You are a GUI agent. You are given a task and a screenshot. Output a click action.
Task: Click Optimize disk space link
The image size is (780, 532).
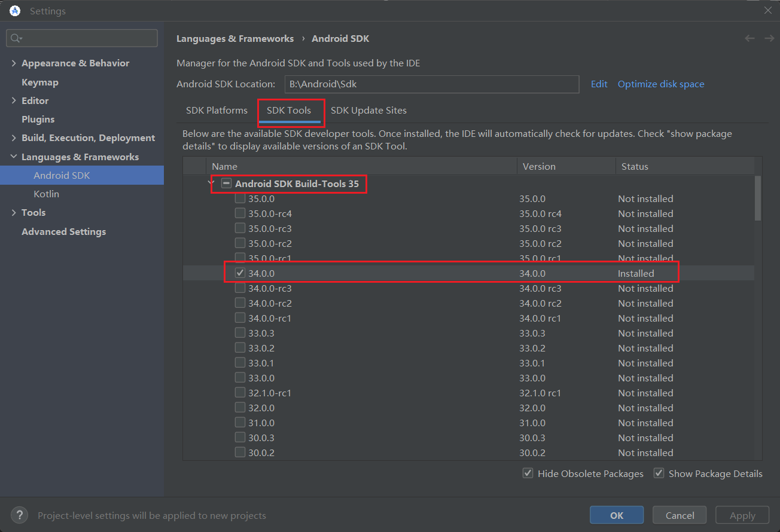661,84
